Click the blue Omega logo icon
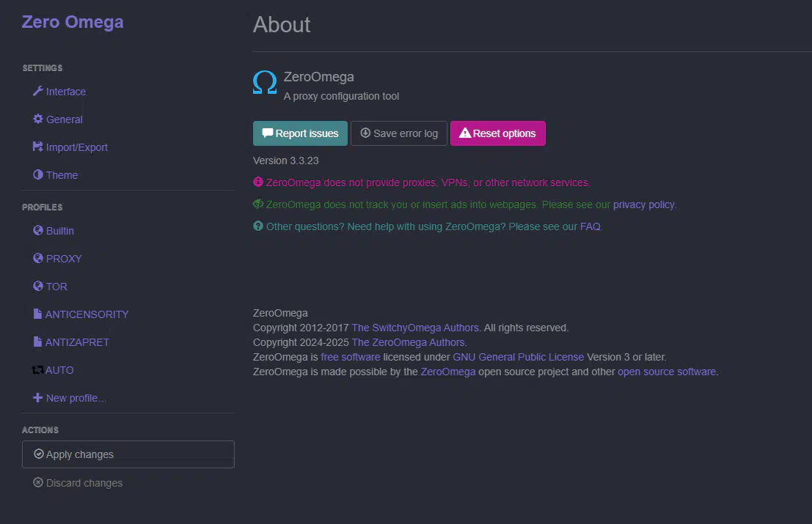The image size is (812, 524). tap(265, 82)
